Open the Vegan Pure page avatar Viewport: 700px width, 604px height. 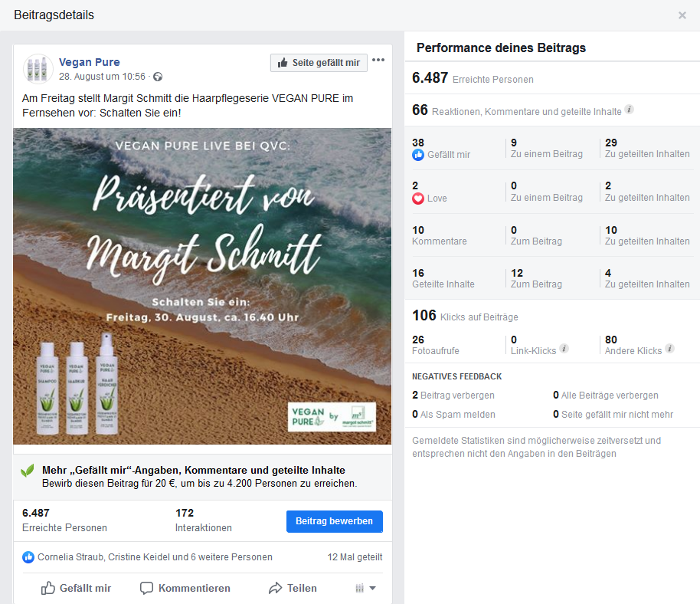(x=38, y=69)
